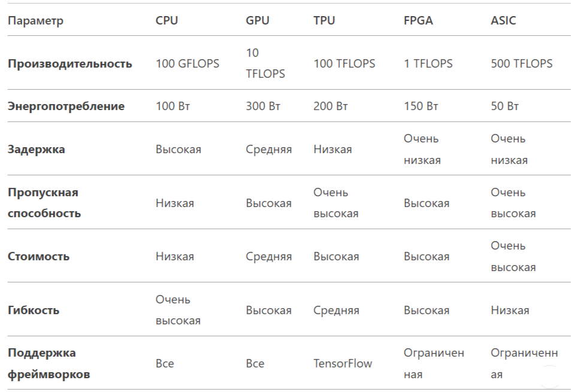Select the Стоимость row label
The height and width of the screenshot is (392, 571).
click(38, 256)
